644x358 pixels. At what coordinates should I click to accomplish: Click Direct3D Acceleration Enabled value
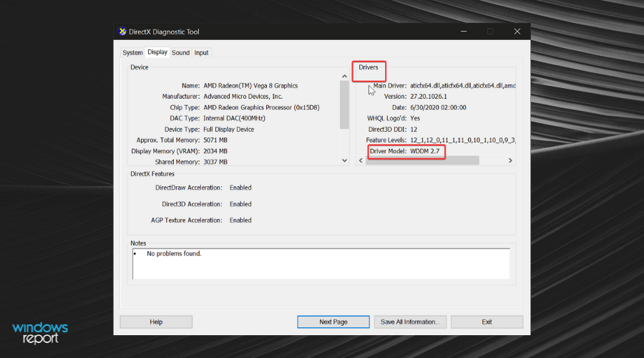(x=240, y=204)
